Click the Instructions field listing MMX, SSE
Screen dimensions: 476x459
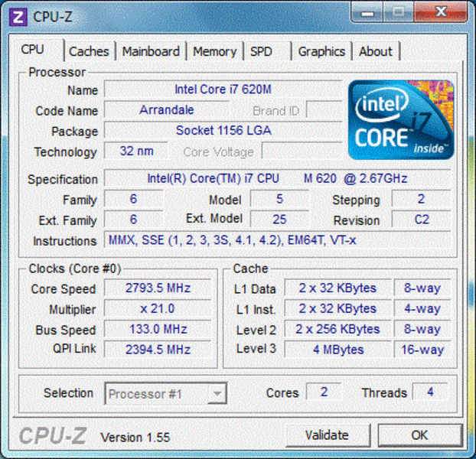pyautogui.click(x=277, y=240)
